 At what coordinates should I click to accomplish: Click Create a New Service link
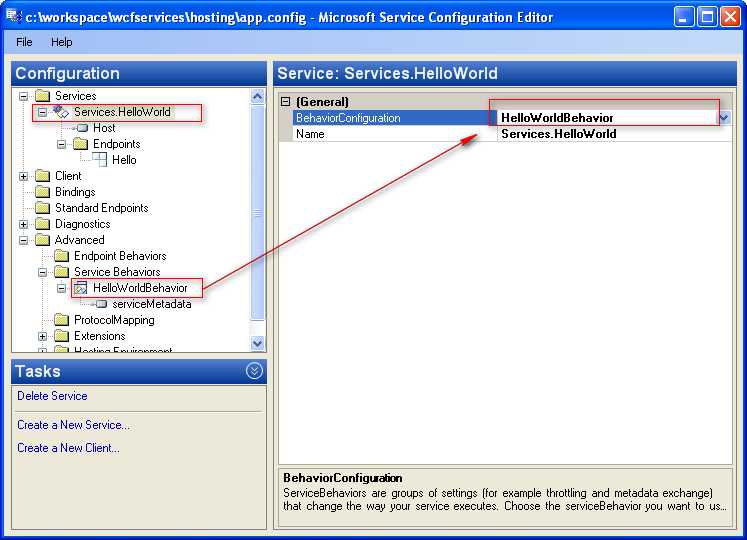(73, 425)
